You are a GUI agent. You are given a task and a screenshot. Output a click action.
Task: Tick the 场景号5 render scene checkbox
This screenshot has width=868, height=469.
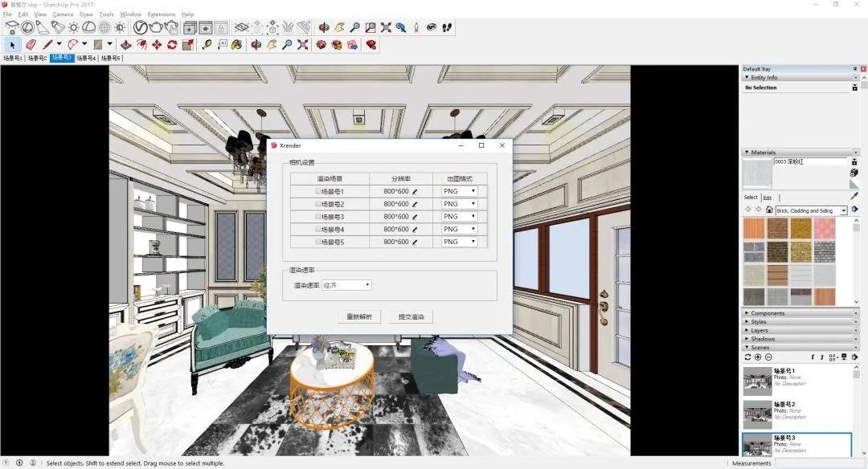click(318, 242)
